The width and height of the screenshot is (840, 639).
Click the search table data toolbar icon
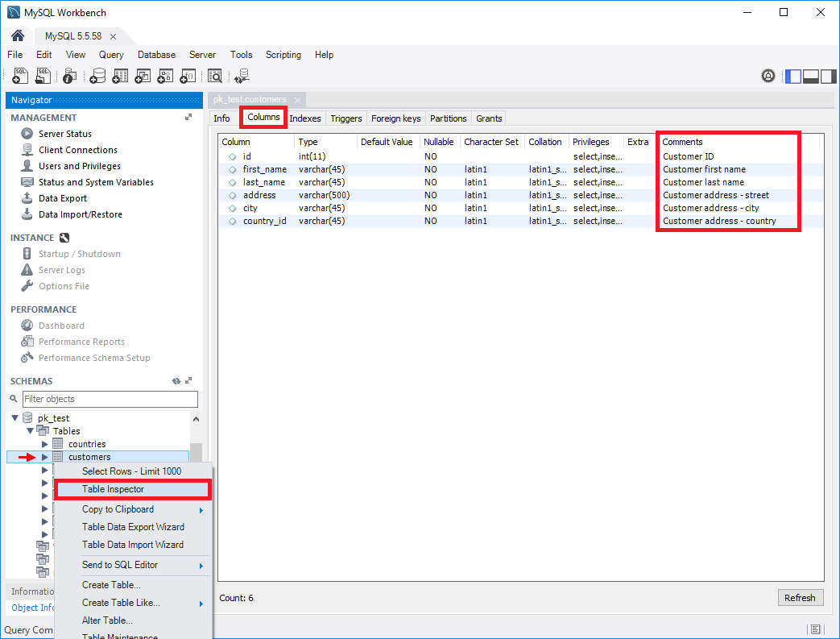click(214, 76)
